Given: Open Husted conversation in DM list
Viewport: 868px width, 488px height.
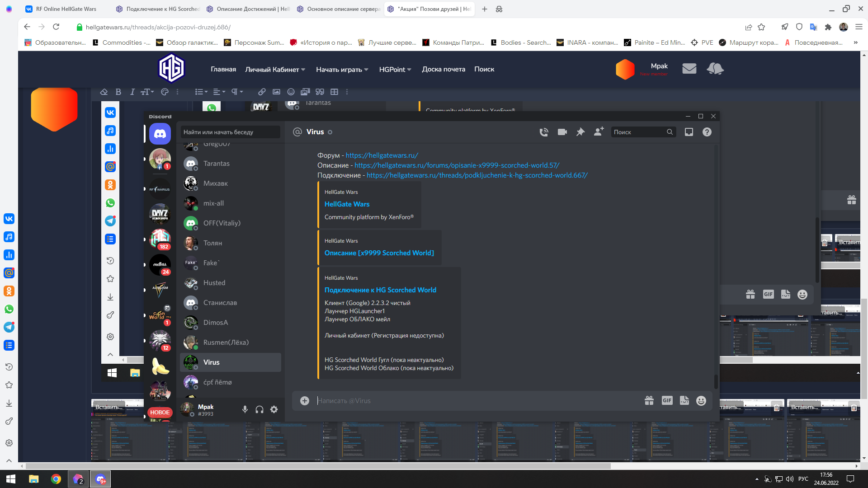Looking at the screenshot, I should pos(231,283).
